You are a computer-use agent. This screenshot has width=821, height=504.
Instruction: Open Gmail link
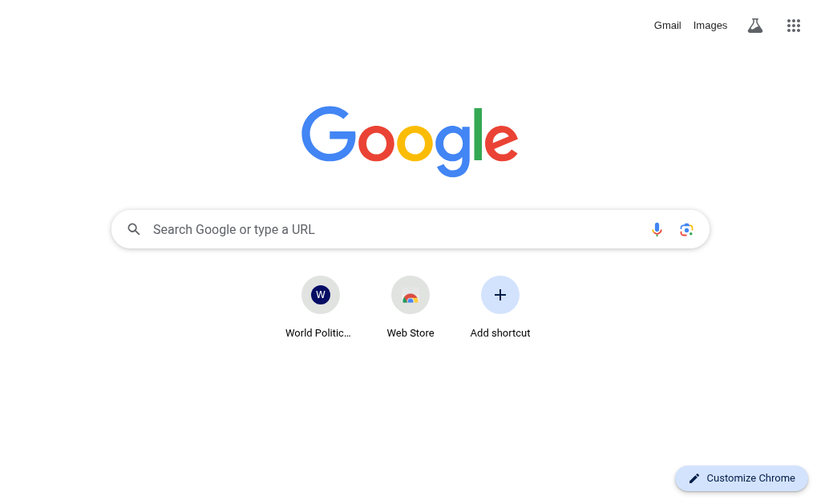667,26
